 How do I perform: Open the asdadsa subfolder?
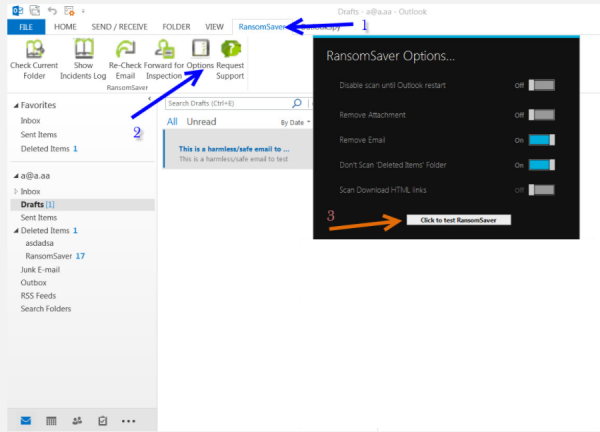click(x=39, y=243)
